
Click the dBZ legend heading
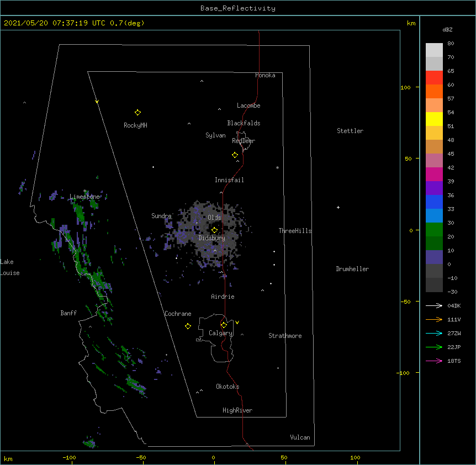click(447, 29)
